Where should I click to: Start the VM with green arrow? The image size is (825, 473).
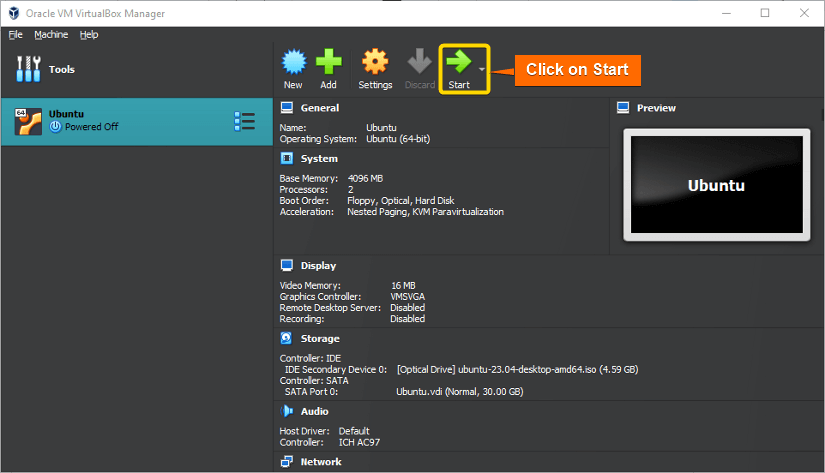coord(459,62)
